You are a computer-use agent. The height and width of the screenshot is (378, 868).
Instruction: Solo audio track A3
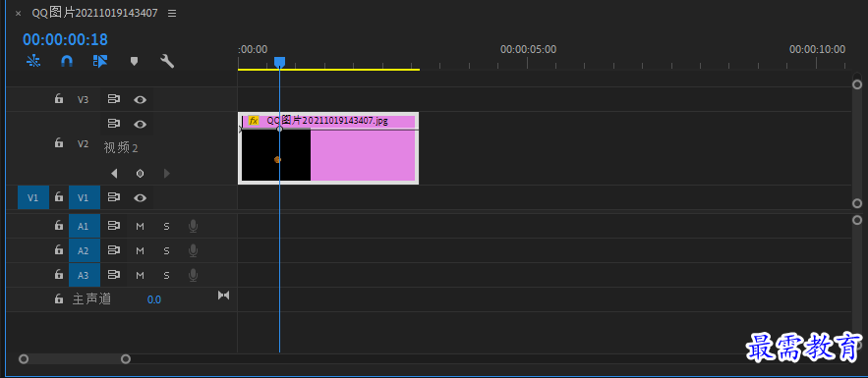[166, 275]
